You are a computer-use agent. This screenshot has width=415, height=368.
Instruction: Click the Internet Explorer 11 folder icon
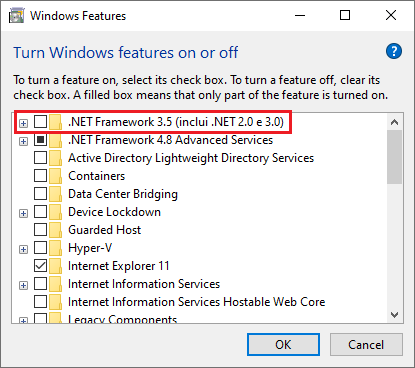[55, 266]
